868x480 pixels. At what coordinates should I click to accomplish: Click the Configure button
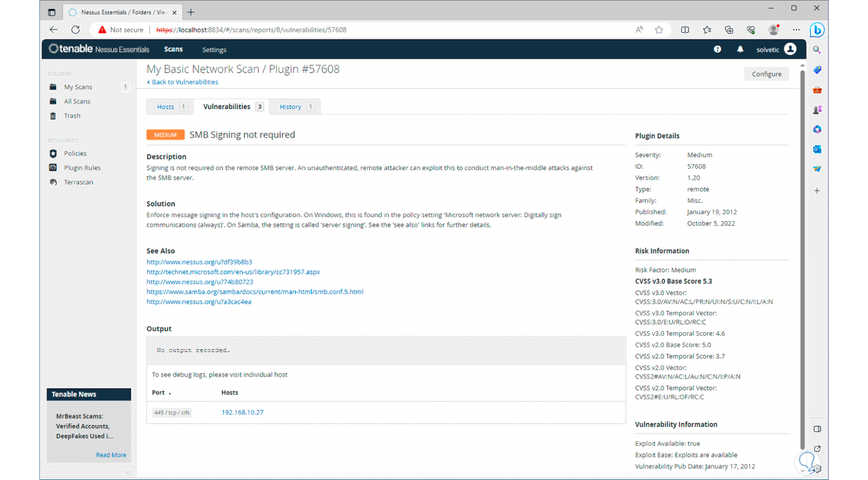pyautogui.click(x=766, y=74)
